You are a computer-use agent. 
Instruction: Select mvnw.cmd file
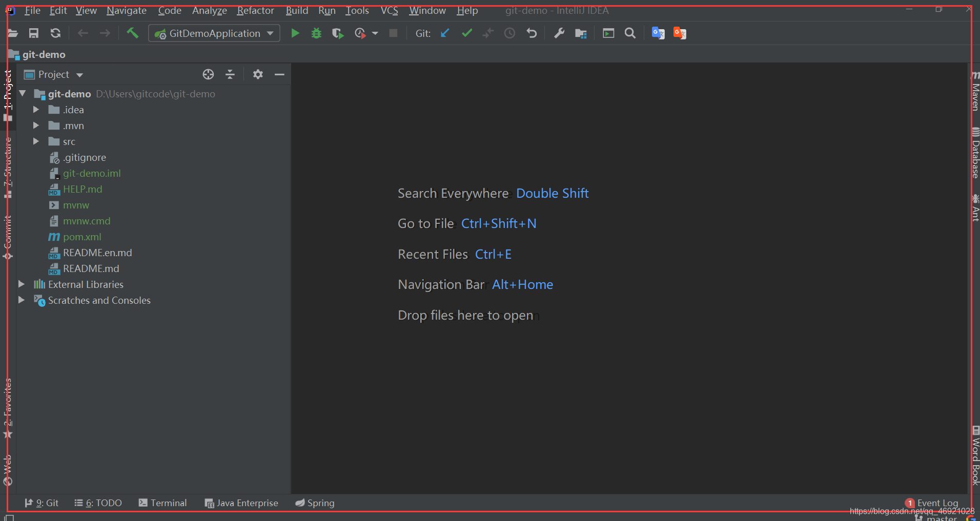87,221
